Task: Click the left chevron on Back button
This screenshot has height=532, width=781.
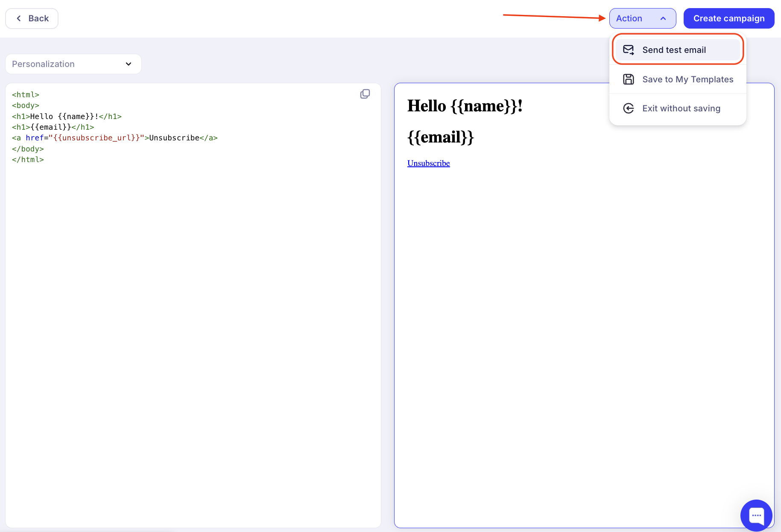Action: [x=19, y=18]
